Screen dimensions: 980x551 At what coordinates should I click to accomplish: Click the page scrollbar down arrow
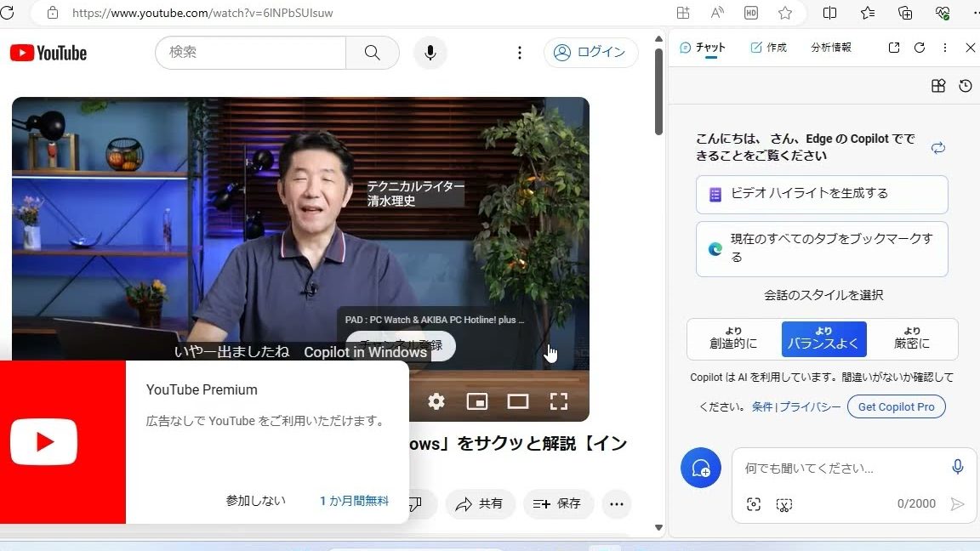pos(658,527)
